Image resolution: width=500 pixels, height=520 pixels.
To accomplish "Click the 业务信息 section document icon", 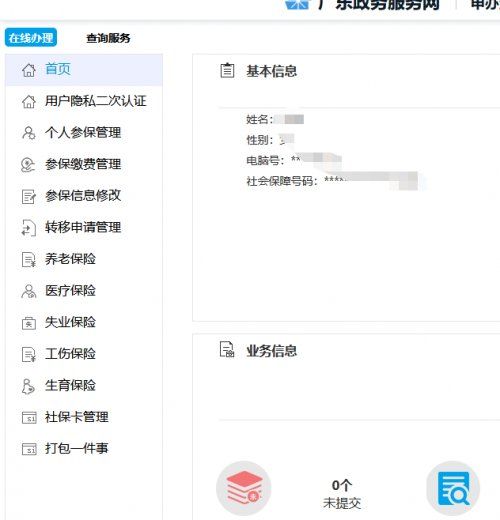I will click(227, 350).
